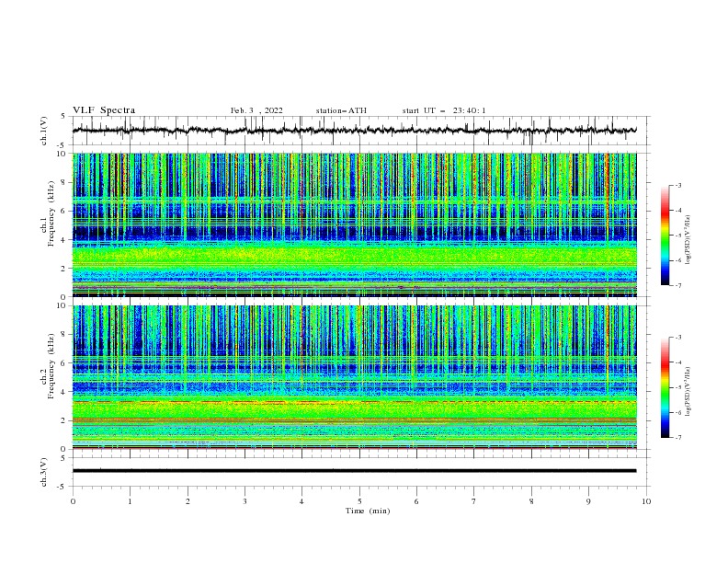Screen dimensions: 728x563
Task: Click the 'start UT = 23:40:1' text
Action: (x=444, y=110)
